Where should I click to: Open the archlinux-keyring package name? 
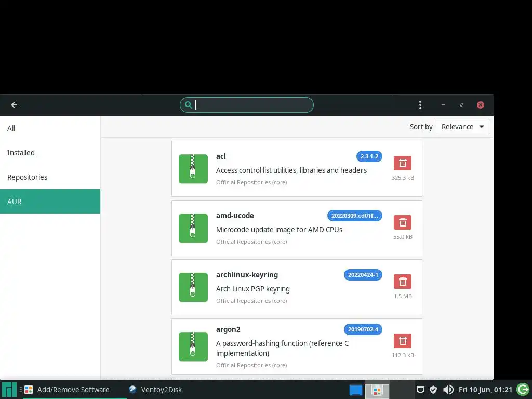coord(247,275)
